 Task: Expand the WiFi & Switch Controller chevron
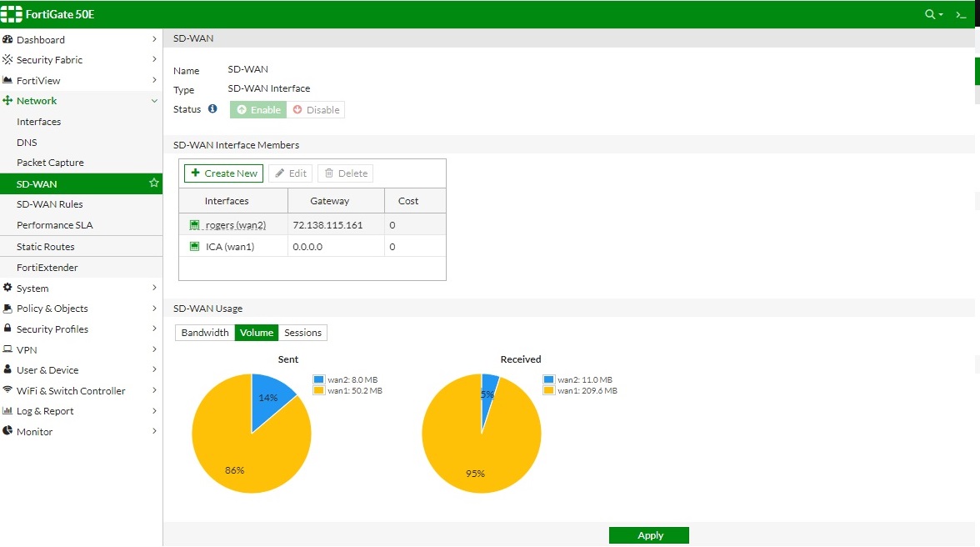coord(154,390)
